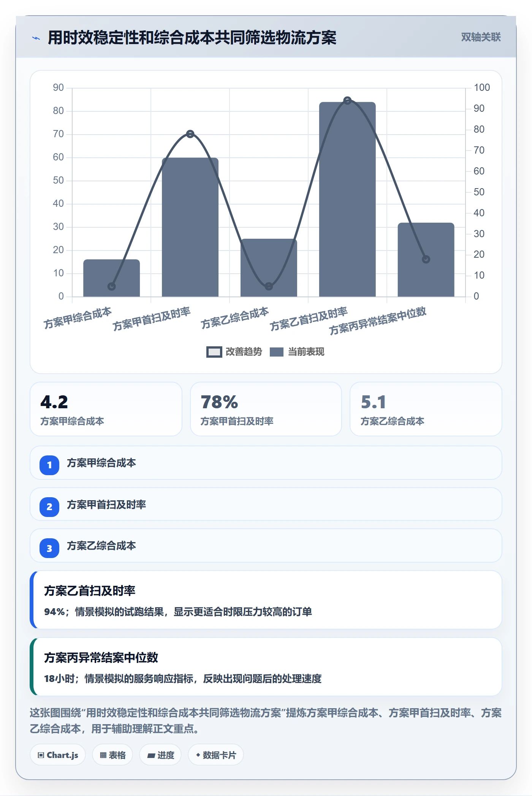
Task: Click the x-axis label 方案乙综合成本
Action: click(x=234, y=318)
